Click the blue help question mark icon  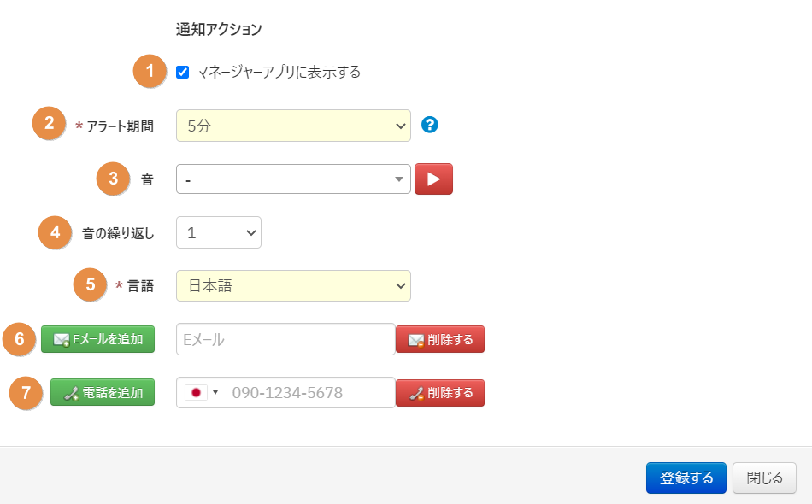[430, 125]
